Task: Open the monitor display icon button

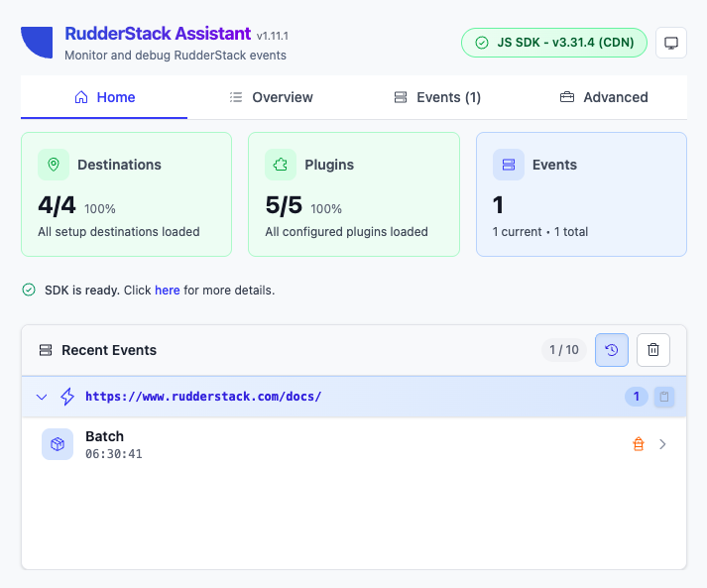Action: pos(671,43)
